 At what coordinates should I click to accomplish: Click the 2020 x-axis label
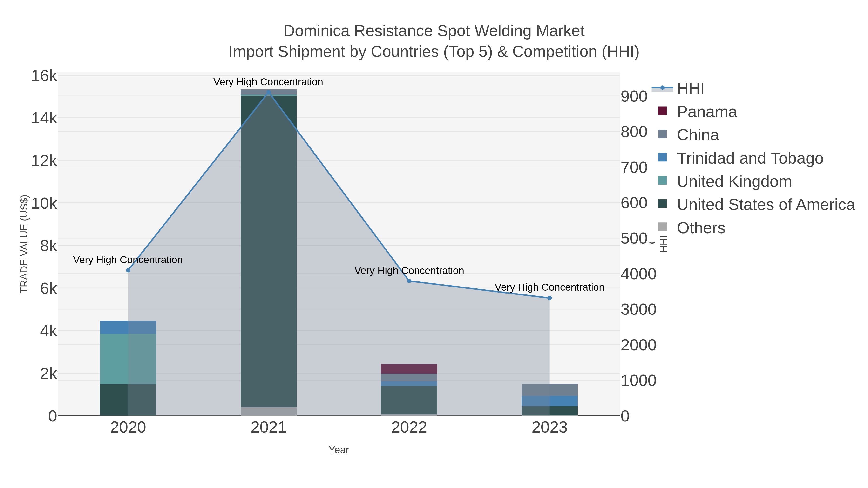click(128, 428)
